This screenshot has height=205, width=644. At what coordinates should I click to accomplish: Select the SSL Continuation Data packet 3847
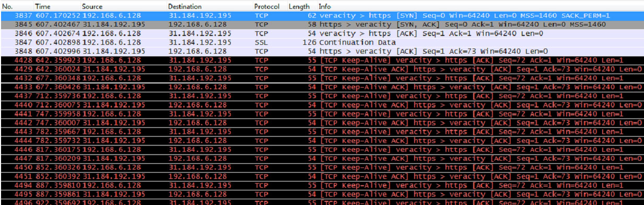(322, 42)
